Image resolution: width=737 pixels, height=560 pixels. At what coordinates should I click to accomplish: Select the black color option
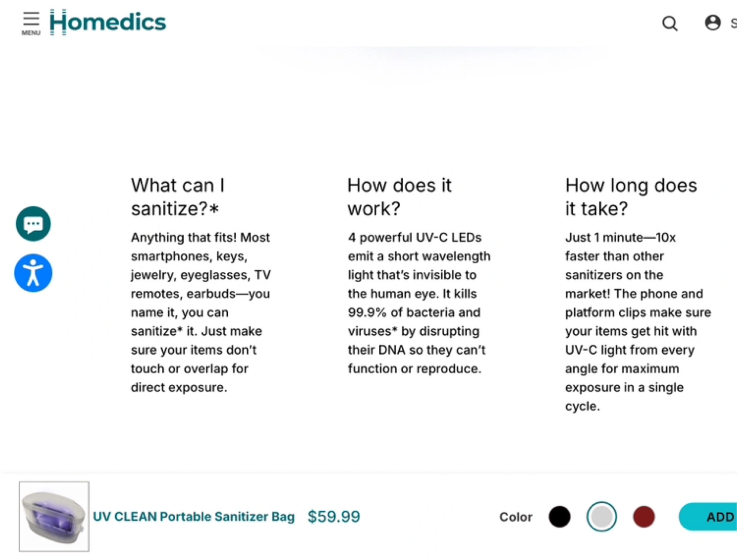(x=559, y=516)
